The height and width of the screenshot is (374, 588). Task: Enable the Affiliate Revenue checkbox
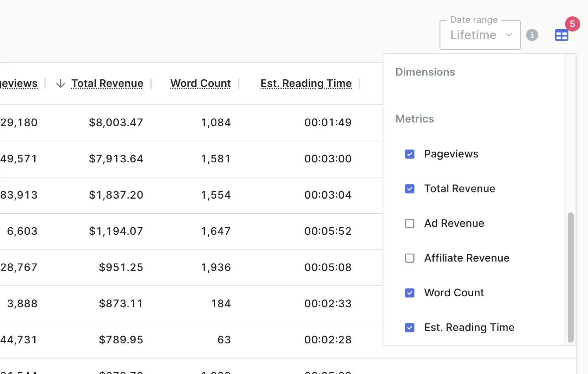point(410,258)
